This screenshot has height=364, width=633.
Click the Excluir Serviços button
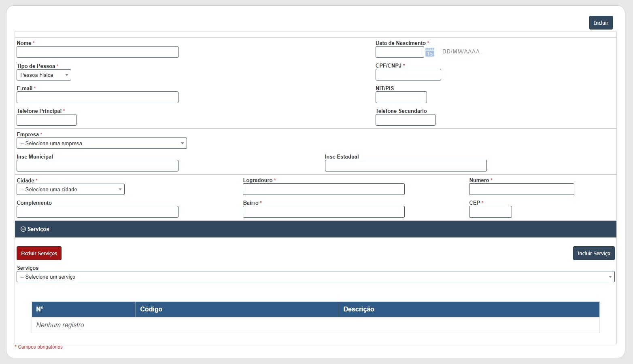(39, 253)
